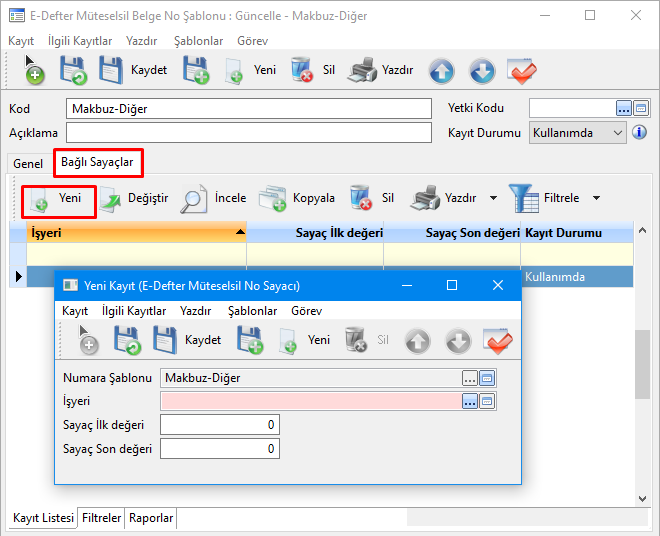
Task: Click the İncele magnifier icon
Action: (x=194, y=198)
